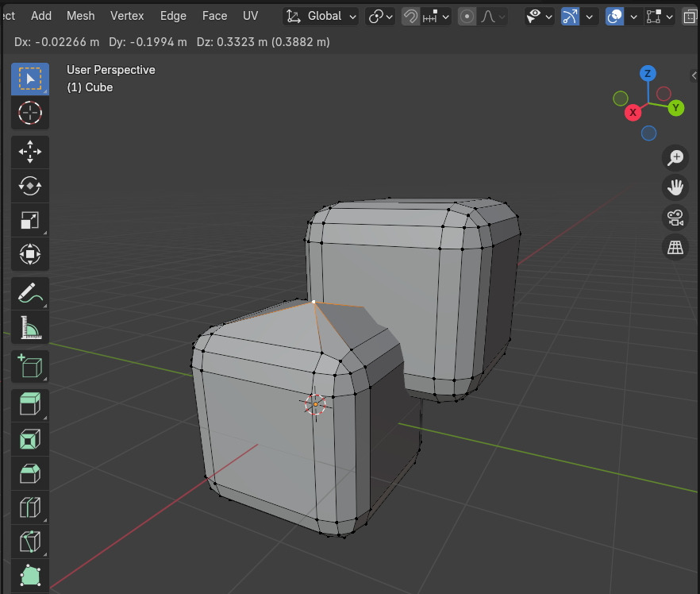Viewport: 700px width, 594px height.
Task: Expand gizmo options dropdown arrow
Action: pos(589,17)
